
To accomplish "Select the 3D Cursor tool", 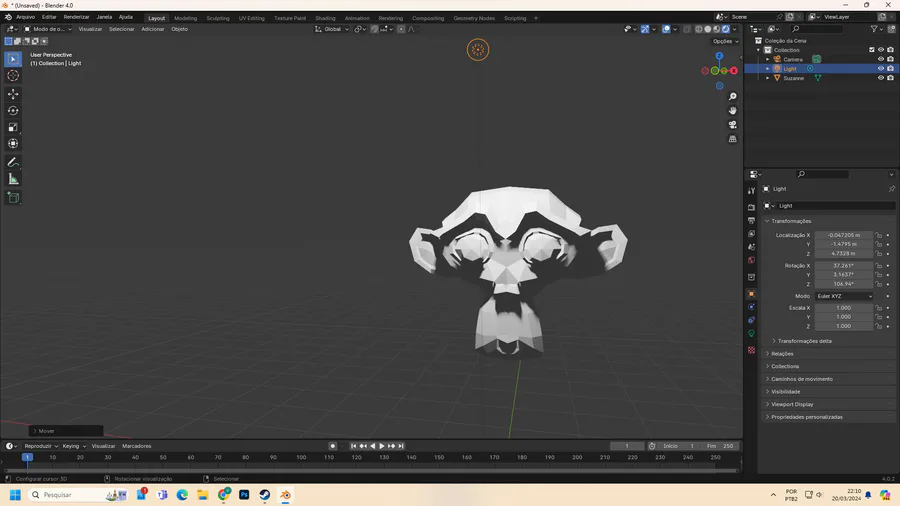I will 13,76.
